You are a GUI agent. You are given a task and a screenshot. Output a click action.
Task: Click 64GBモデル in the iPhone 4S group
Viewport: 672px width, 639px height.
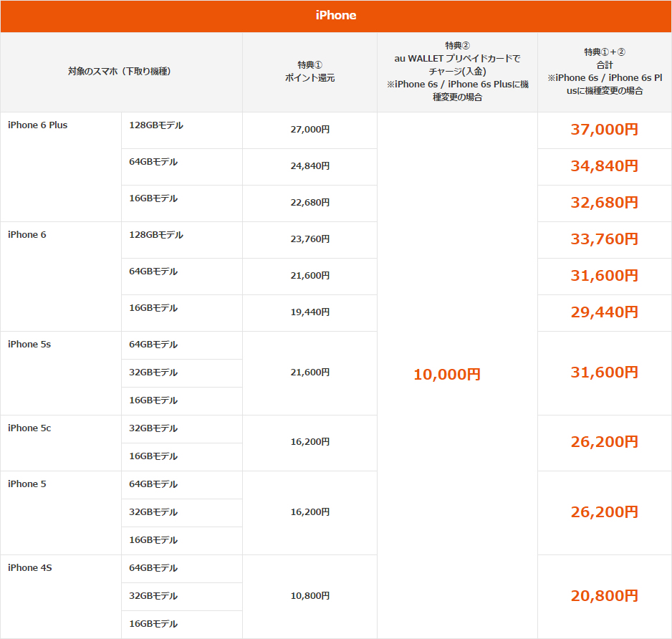pos(153,568)
